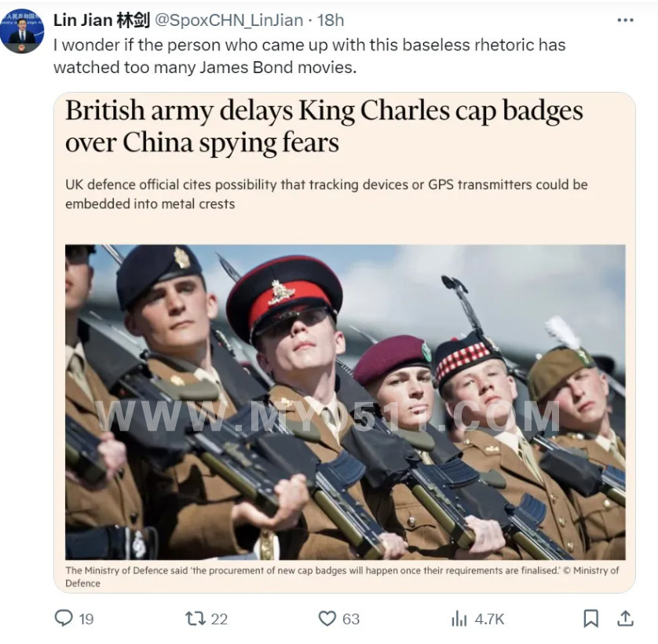This screenshot has height=644, width=658.
Task: Click the British army cap badges headline
Action: [324, 126]
